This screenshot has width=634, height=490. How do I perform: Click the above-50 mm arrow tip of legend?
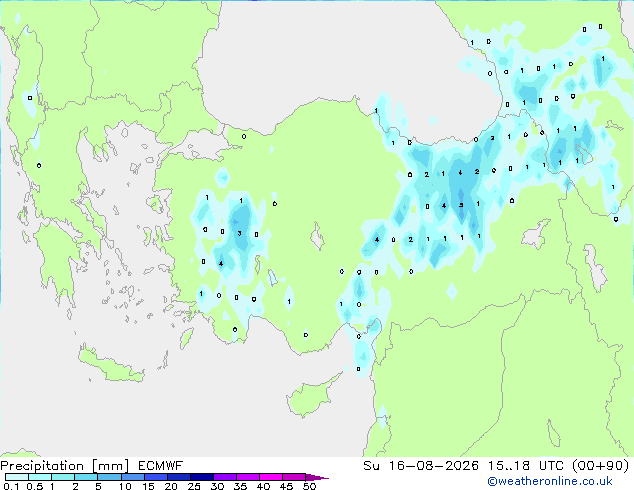click(317, 477)
